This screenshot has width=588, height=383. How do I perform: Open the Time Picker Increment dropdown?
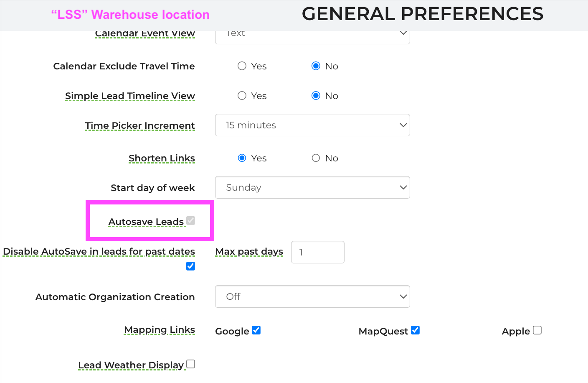[312, 125]
